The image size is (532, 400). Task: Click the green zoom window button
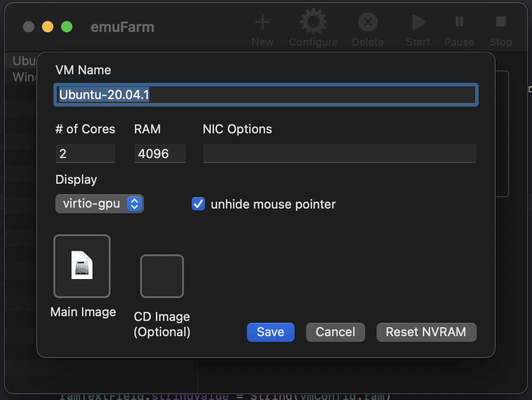(x=67, y=27)
